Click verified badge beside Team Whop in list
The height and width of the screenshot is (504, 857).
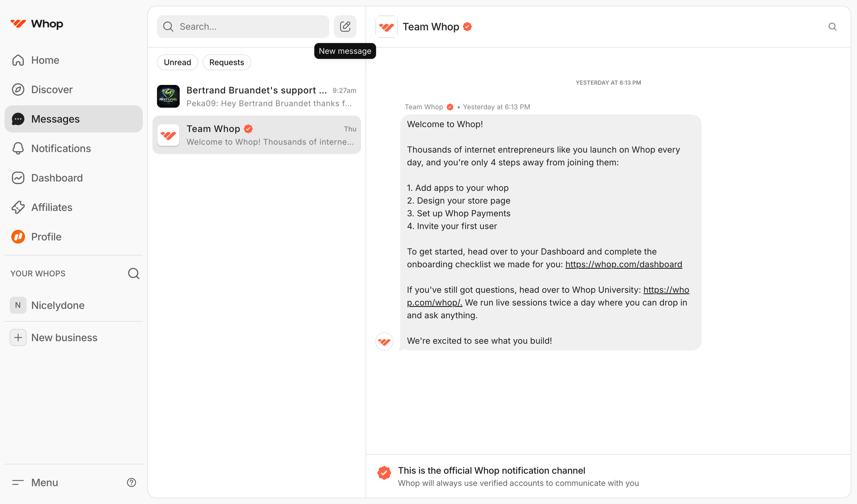(249, 129)
